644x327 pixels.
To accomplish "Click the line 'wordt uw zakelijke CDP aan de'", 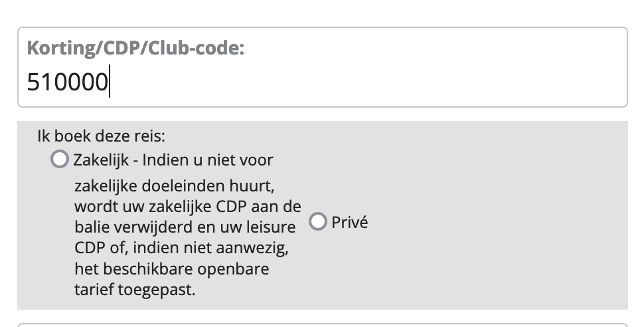I will [x=188, y=205].
